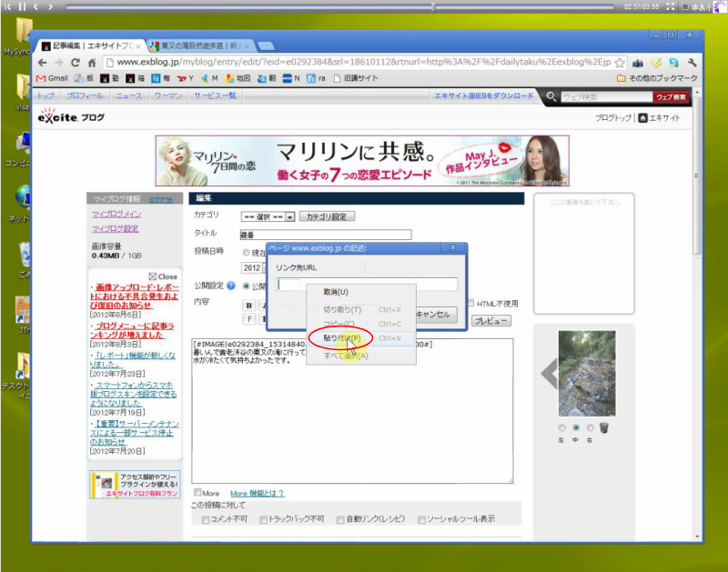Toggle the トラックバック不可 checkbox
The image size is (728, 572).
click(x=263, y=519)
